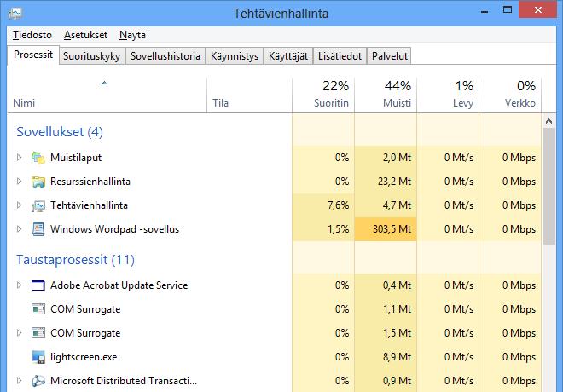Select the Prosessit tab
The height and width of the screenshot is (392, 563).
pos(33,55)
